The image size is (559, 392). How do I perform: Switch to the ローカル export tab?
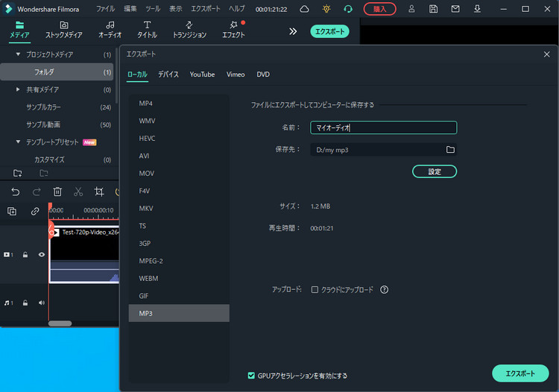click(137, 75)
